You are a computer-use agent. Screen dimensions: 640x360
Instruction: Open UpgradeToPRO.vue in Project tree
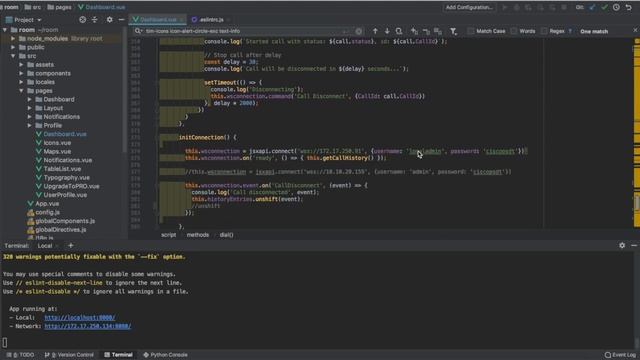(x=71, y=186)
